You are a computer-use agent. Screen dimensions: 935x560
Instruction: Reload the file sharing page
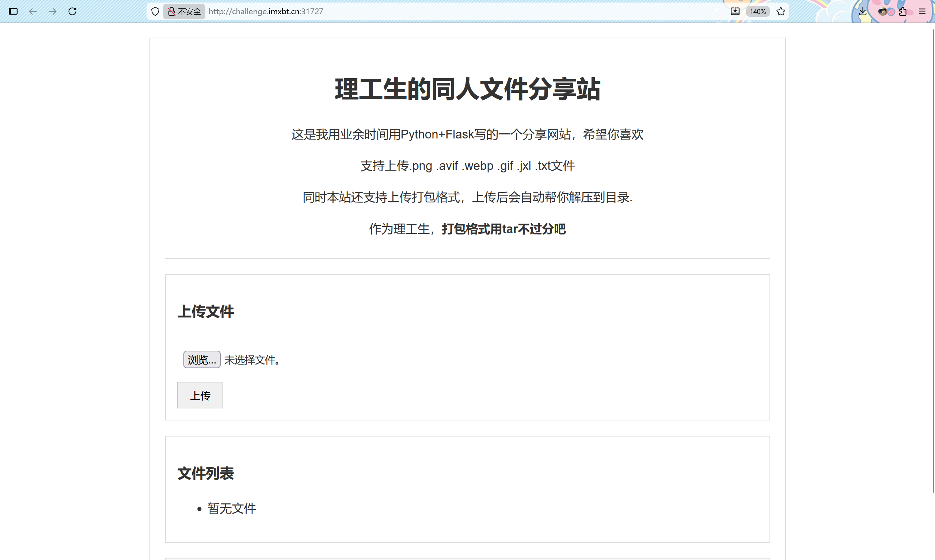coord(72,11)
